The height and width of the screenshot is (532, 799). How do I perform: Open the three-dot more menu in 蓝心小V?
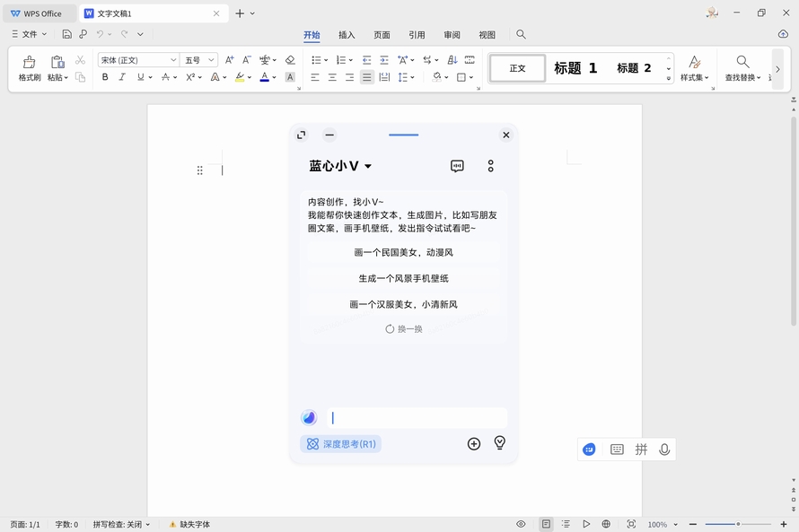tap(491, 166)
